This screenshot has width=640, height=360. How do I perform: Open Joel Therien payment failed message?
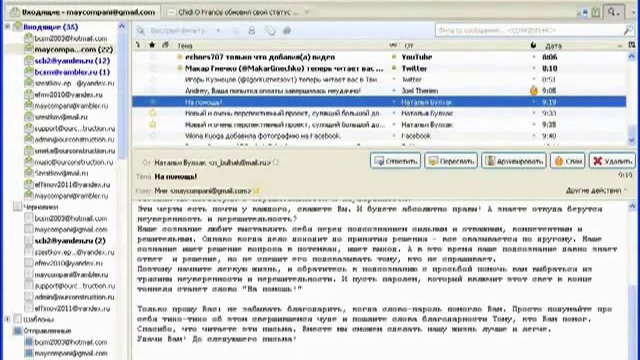(x=273, y=91)
